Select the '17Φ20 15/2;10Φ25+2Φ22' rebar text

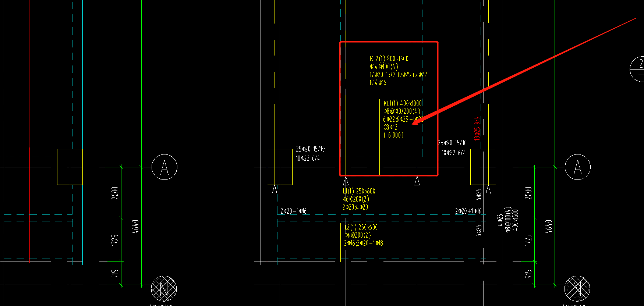point(398,75)
